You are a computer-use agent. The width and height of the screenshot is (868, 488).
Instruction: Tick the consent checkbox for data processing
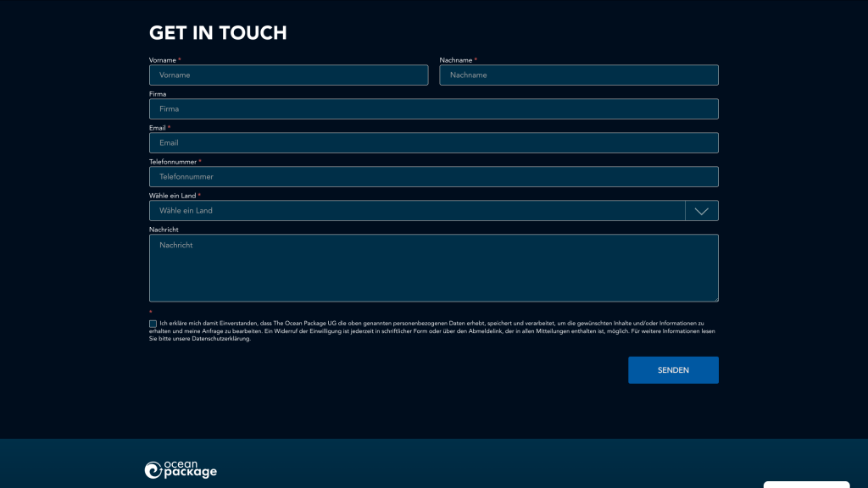pyautogui.click(x=153, y=324)
